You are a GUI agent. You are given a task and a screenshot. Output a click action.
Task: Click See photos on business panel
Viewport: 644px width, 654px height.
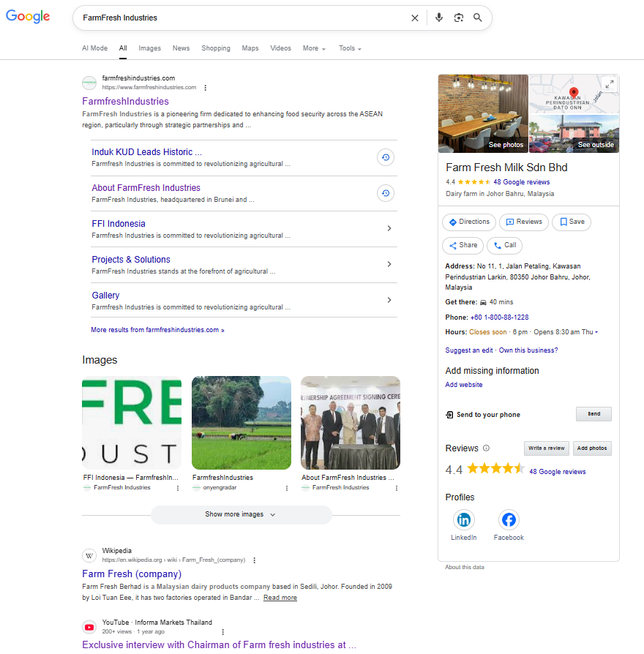(483, 113)
